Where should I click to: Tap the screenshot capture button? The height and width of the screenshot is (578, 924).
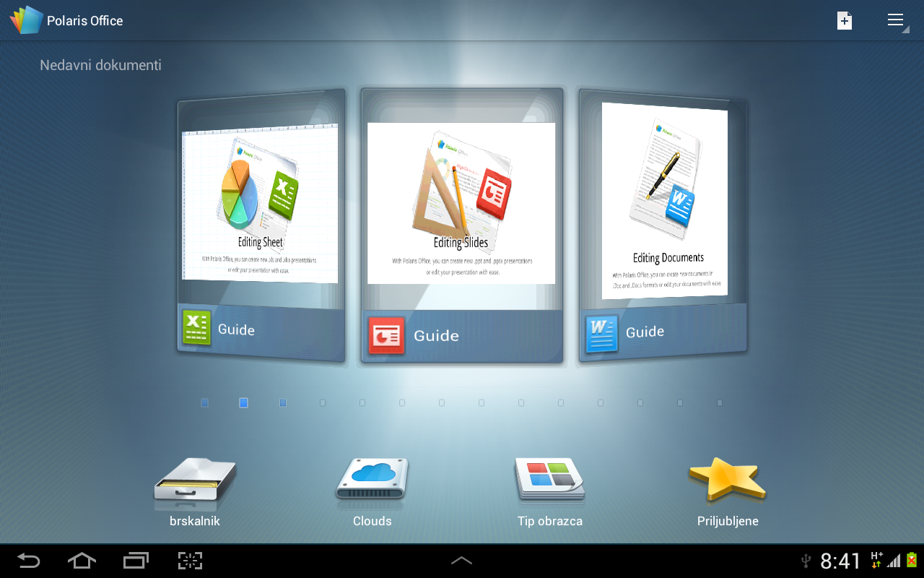[x=190, y=561]
